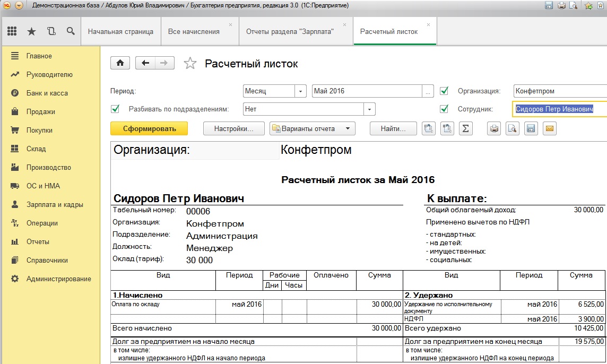The height and width of the screenshot is (364, 607).
Task: Open the Нет subdivision dropdown arrow
Action: click(x=369, y=109)
